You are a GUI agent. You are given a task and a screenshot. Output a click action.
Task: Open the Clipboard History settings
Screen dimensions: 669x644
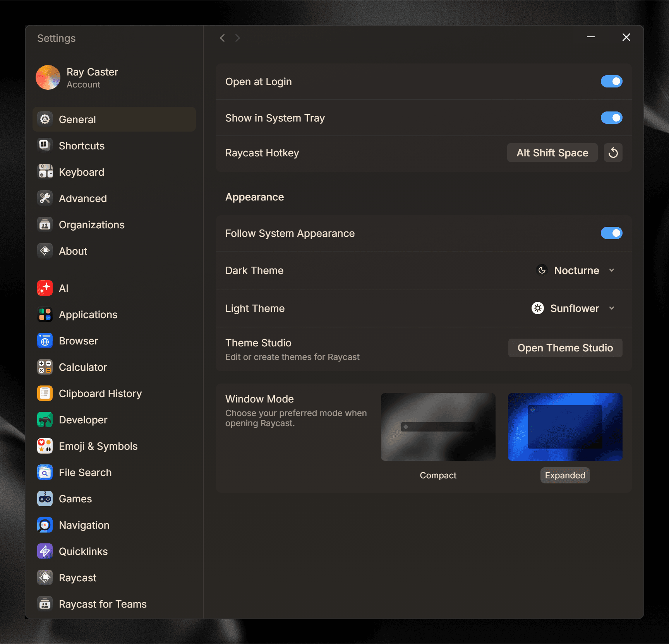pos(100,393)
